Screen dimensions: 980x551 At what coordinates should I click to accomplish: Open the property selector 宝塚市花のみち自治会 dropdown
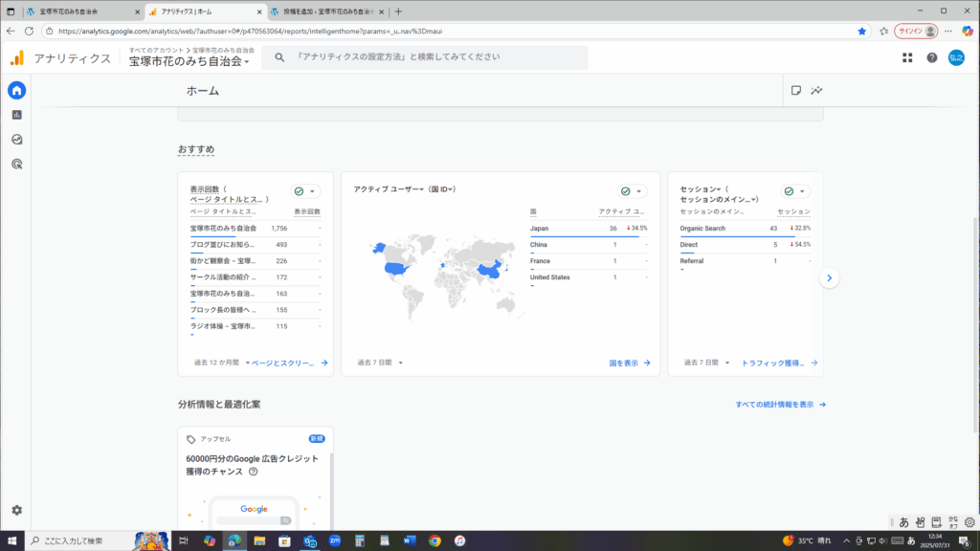pos(189,61)
